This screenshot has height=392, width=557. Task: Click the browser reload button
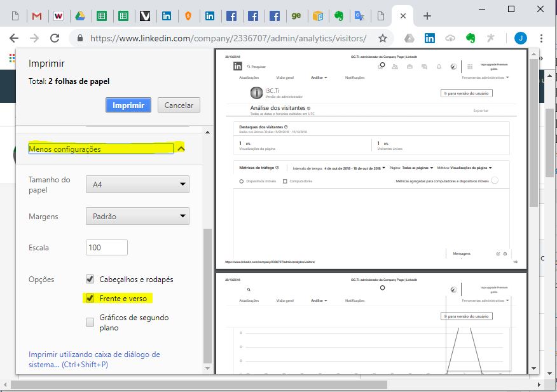[55, 38]
